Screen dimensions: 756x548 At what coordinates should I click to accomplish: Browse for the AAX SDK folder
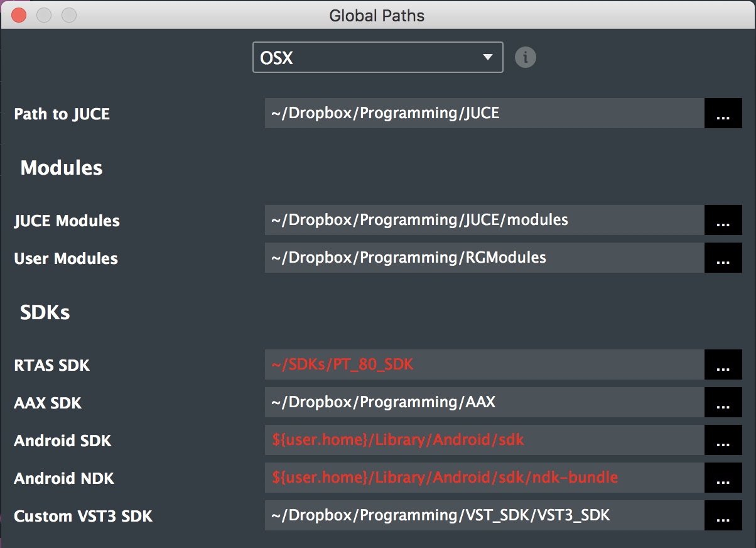723,403
